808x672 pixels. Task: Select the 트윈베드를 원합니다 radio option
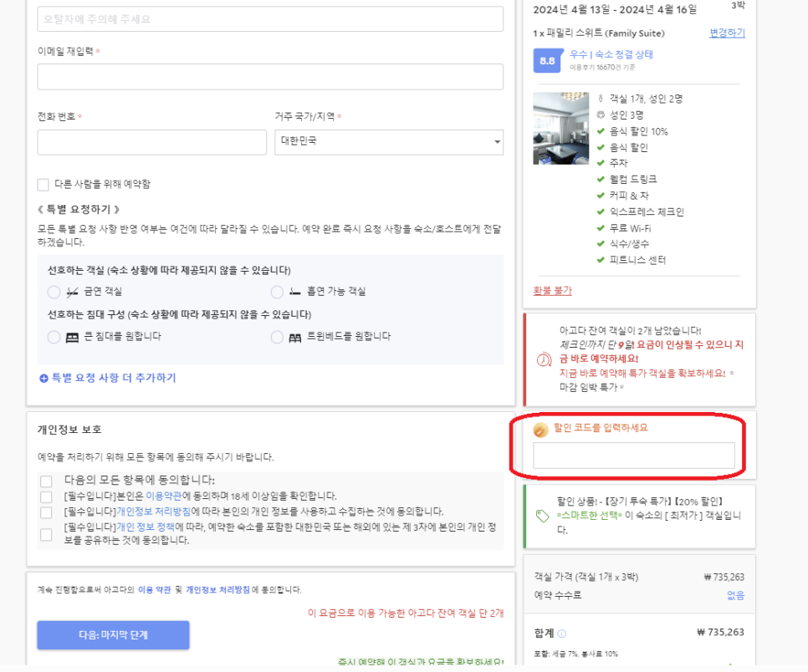coord(277,337)
